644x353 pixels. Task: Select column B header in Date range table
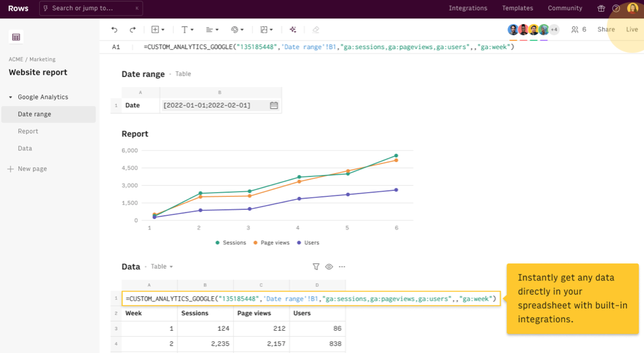[220, 93]
